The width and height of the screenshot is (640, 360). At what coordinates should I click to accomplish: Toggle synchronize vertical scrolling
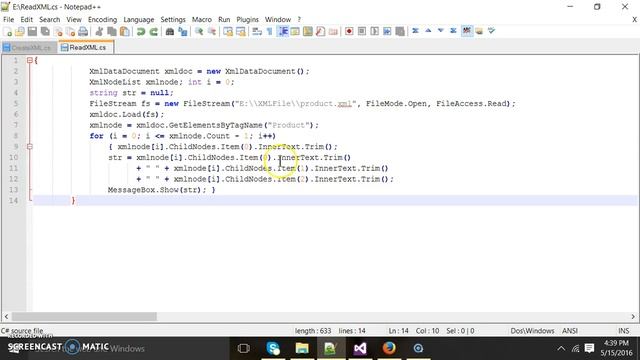(228, 31)
